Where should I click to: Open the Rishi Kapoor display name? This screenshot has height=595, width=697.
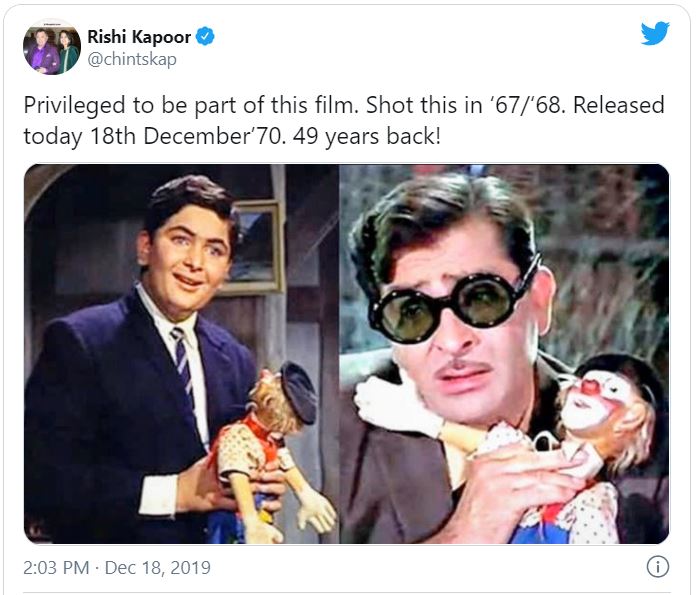(139, 38)
